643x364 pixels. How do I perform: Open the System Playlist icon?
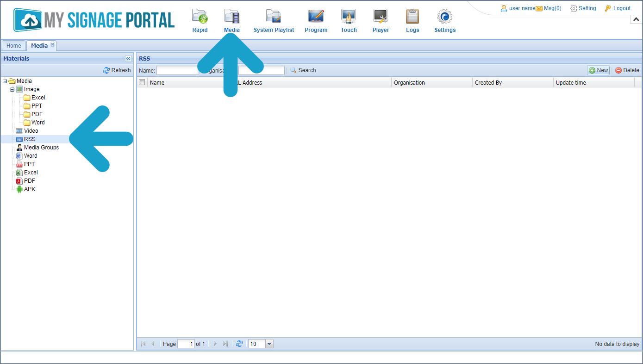274,17
